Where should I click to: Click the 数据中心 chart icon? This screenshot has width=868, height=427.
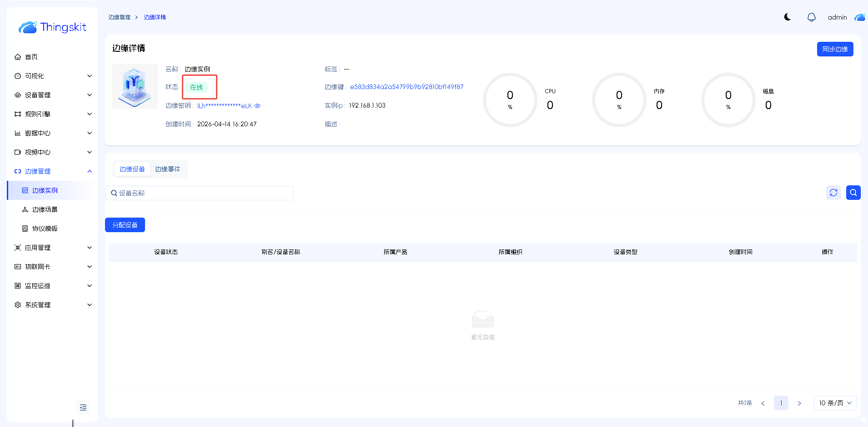pyautogui.click(x=18, y=133)
